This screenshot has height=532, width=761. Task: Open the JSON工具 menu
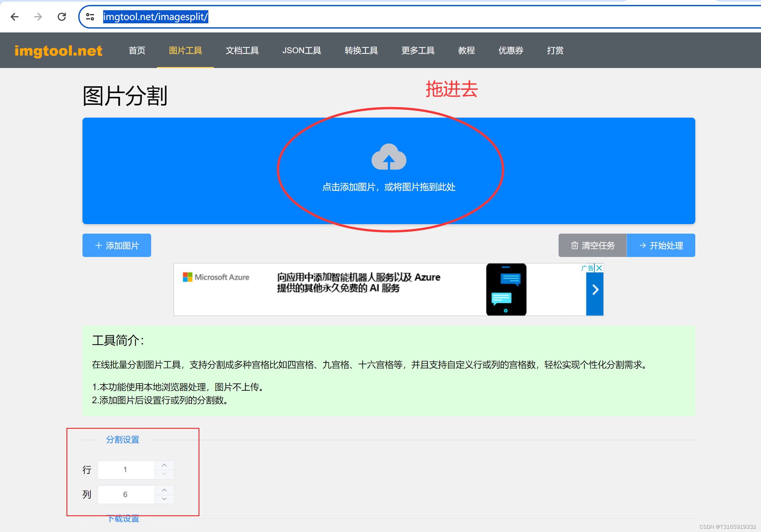click(301, 51)
